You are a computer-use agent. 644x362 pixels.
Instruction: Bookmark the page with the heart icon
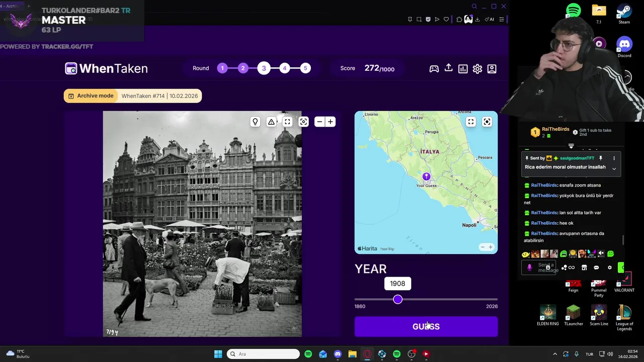click(446, 20)
